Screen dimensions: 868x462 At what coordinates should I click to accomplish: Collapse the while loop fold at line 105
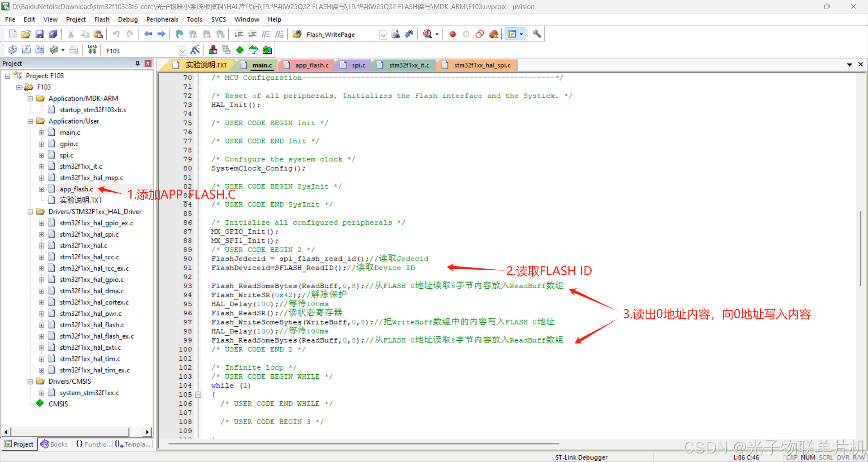198,395
